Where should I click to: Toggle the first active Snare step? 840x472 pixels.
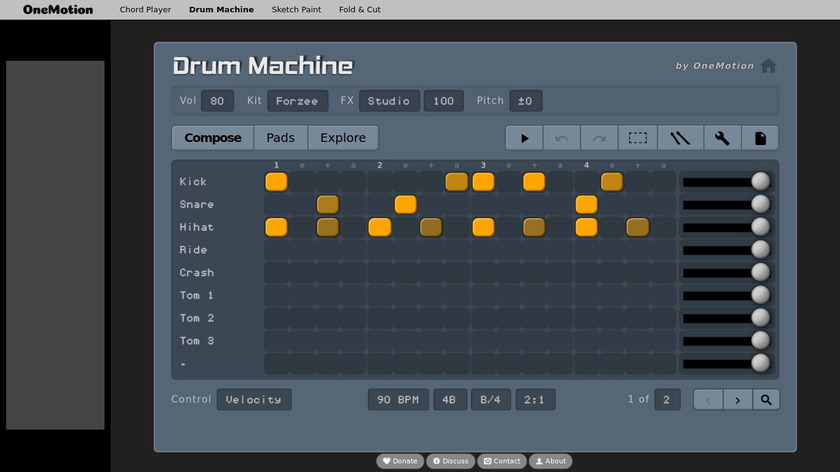pyautogui.click(x=327, y=204)
